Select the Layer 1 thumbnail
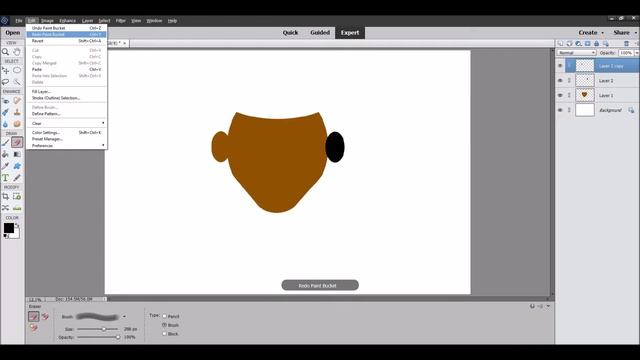 584,95
